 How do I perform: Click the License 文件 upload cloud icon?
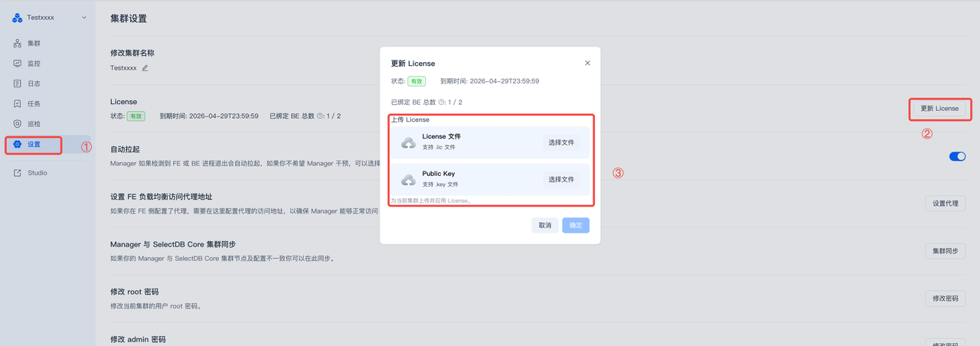[409, 142]
